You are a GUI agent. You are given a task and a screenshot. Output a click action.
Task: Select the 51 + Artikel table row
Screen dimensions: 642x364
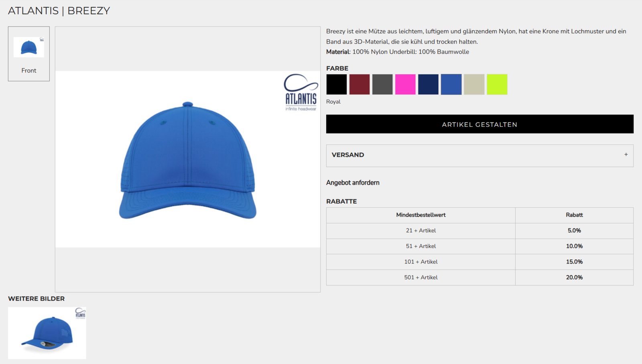pos(421,246)
